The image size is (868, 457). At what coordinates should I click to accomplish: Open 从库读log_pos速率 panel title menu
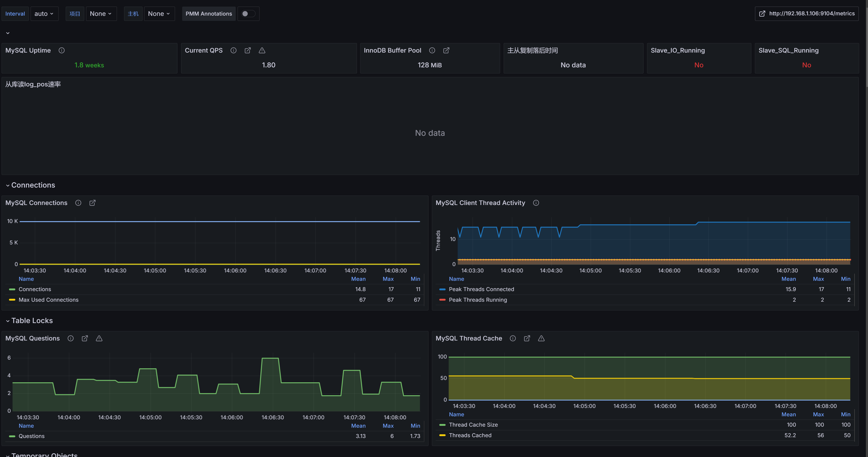click(x=33, y=84)
